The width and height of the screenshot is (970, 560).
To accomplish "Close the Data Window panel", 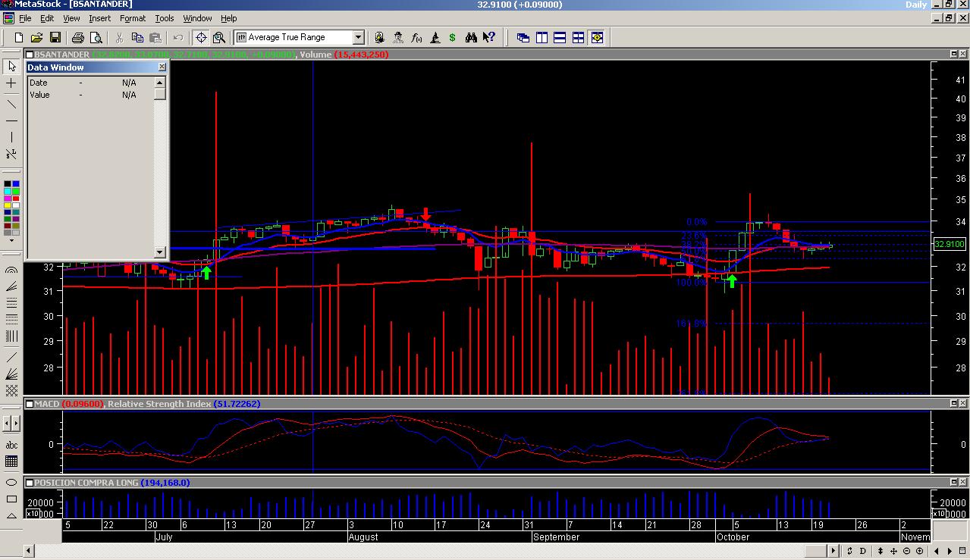I will (162, 67).
